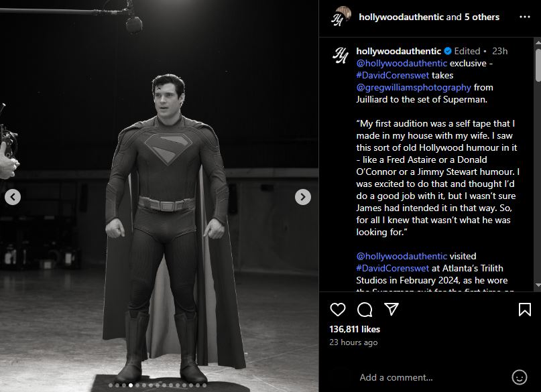Viewport: 541px width, 392px height.
Task: Open the "5 others" collaborators list
Action: click(482, 17)
